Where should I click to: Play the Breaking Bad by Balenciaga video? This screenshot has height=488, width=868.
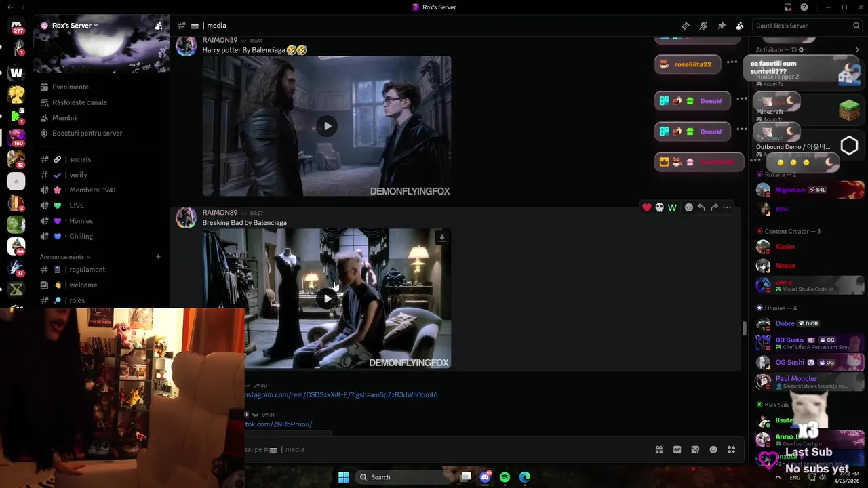coord(327,298)
